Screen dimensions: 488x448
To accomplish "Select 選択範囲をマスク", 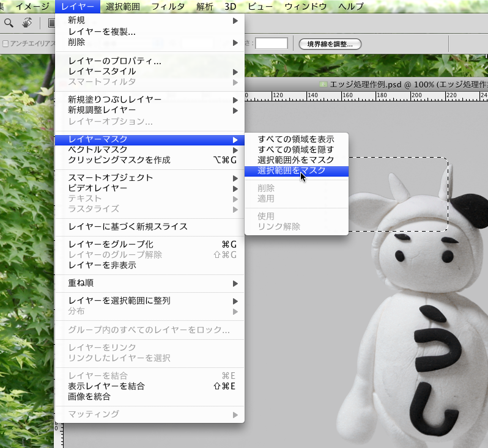I will (297, 171).
